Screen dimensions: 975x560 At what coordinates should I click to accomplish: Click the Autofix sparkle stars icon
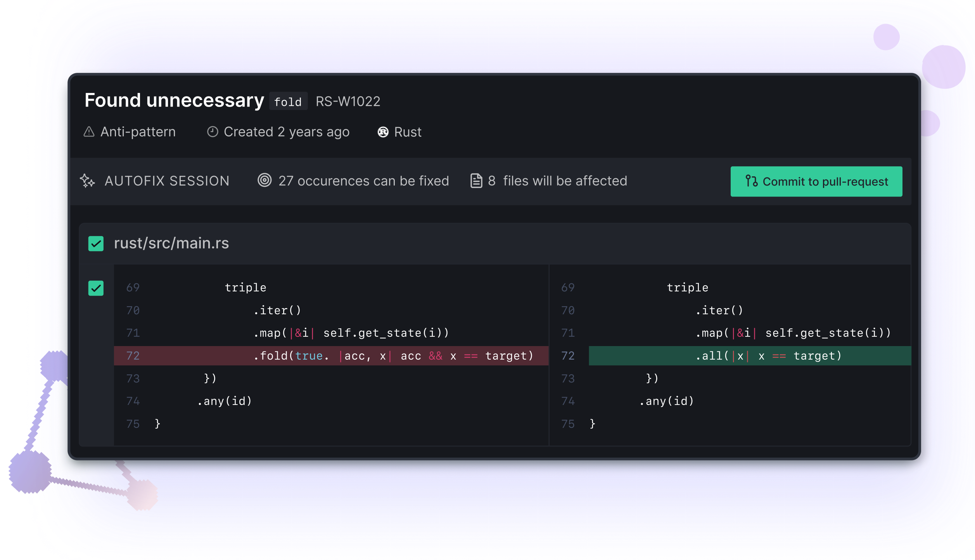click(87, 181)
